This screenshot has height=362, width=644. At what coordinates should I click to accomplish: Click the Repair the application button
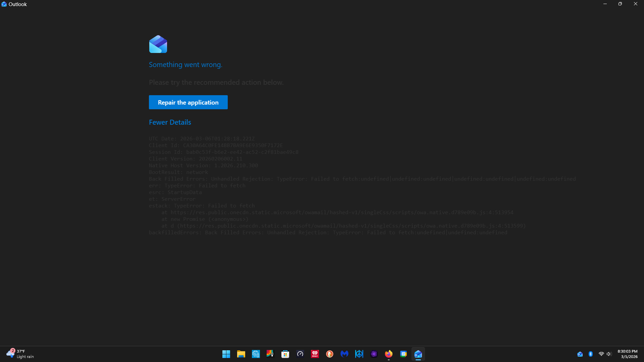[188, 102]
